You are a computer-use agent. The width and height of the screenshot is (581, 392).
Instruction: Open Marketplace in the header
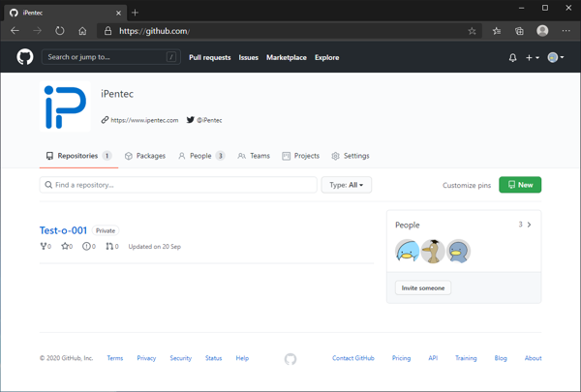[287, 57]
